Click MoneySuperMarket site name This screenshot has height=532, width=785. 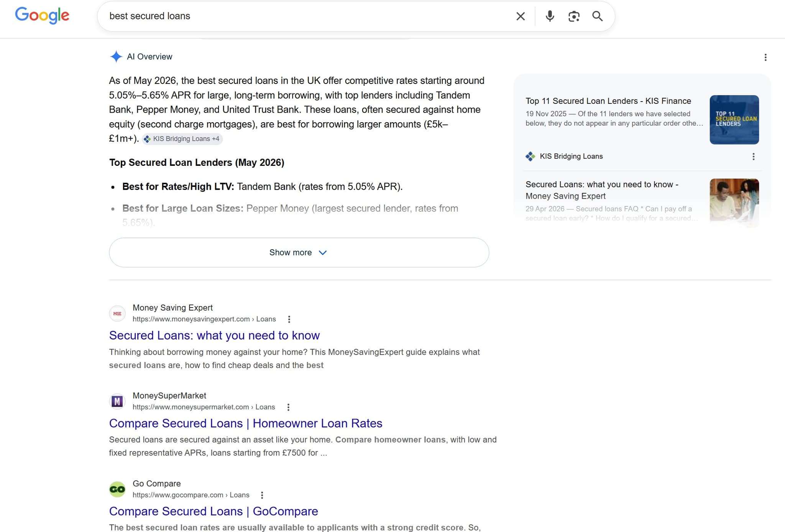point(169,396)
